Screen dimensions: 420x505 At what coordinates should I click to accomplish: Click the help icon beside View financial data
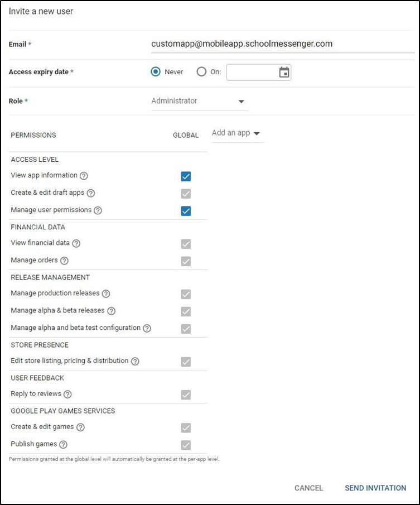(76, 244)
